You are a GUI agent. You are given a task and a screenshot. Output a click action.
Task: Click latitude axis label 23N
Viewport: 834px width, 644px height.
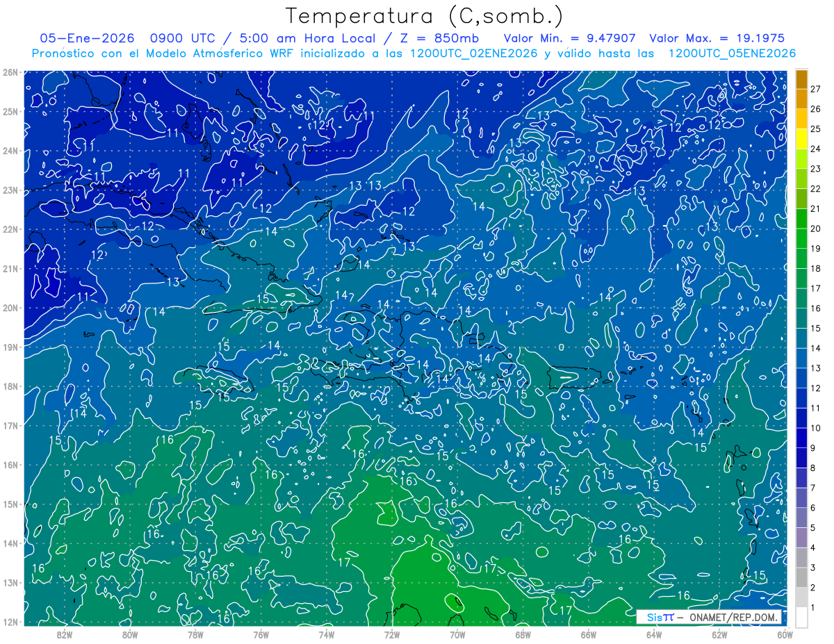click(10, 190)
